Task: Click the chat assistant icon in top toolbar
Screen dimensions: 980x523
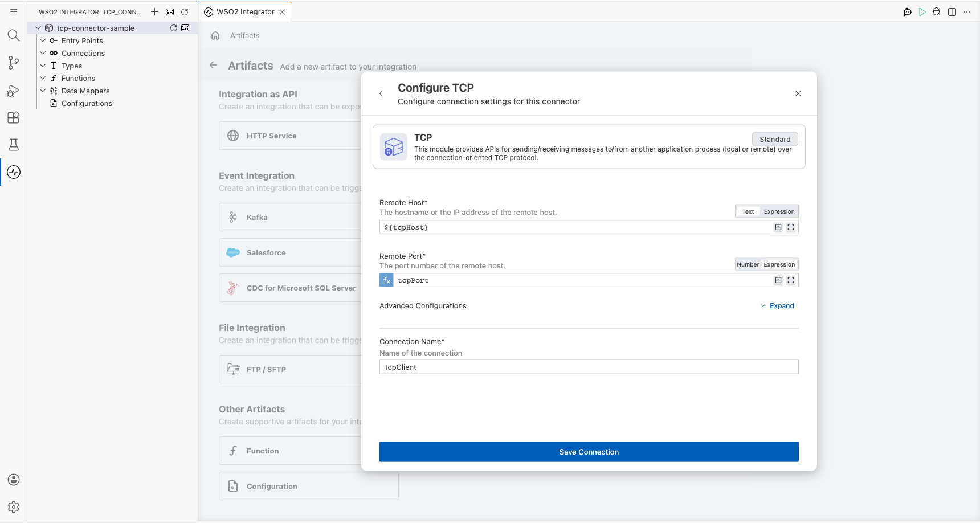Action: (908, 11)
